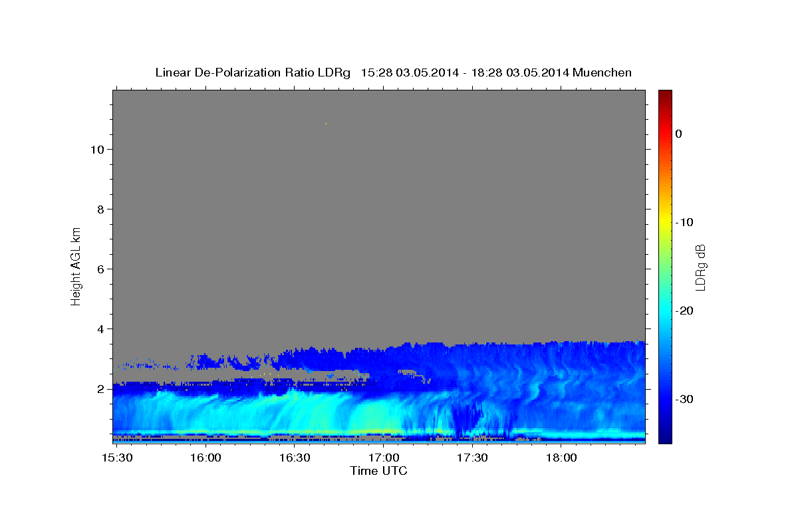
Task: Click the start date '15:28 03.05.2014' in title
Action: [410, 72]
